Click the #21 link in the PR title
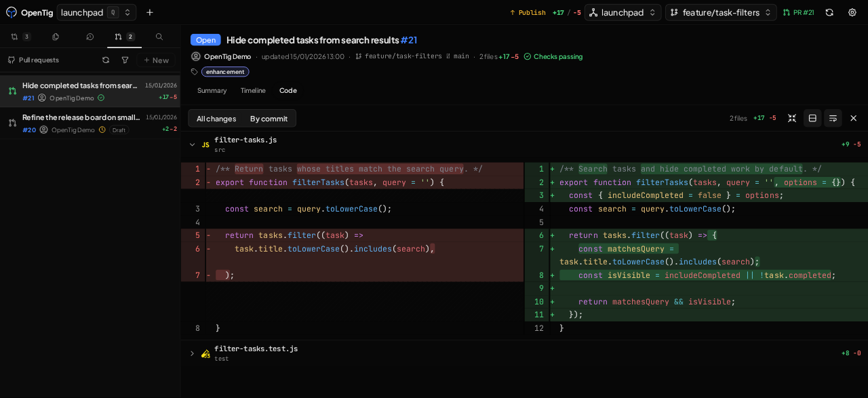This screenshot has height=398, width=868. (409, 40)
